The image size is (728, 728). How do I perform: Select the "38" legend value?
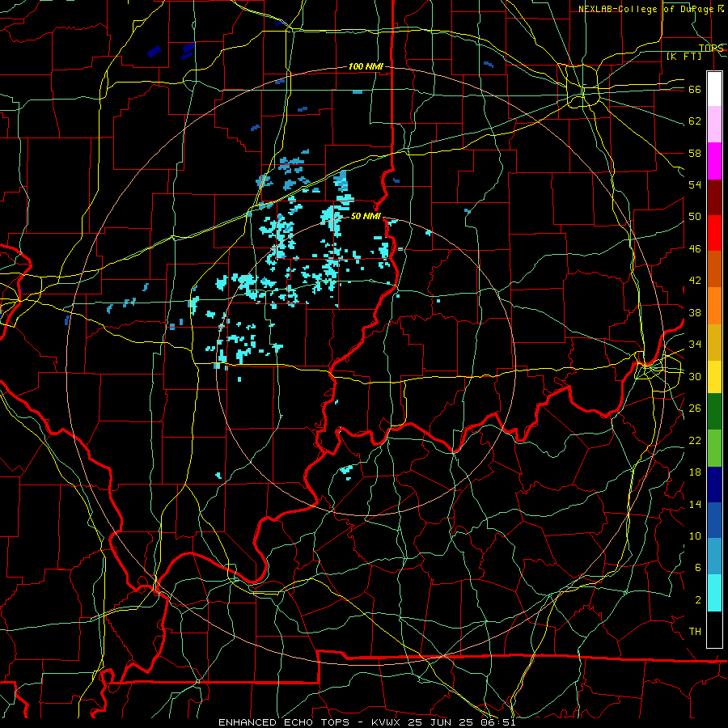coord(695,312)
